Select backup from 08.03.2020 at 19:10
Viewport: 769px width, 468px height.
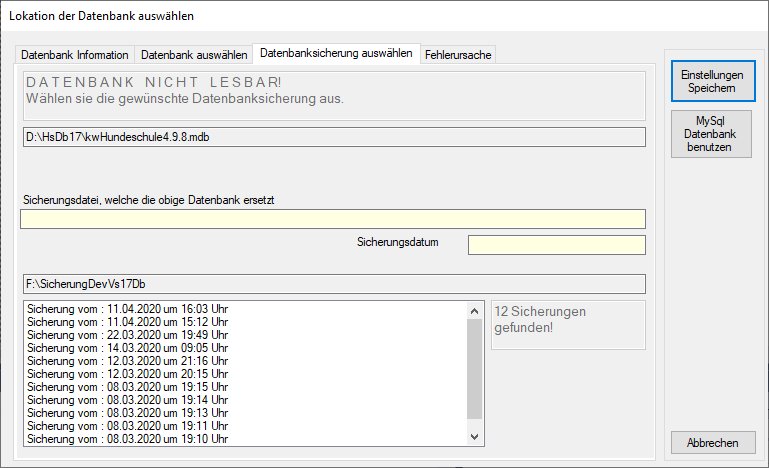[128, 439]
